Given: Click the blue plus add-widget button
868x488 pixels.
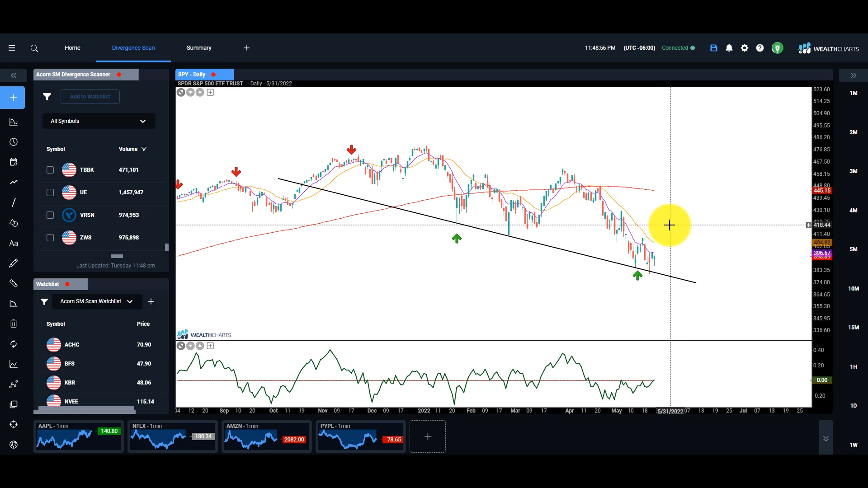Looking at the screenshot, I should tap(13, 98).
